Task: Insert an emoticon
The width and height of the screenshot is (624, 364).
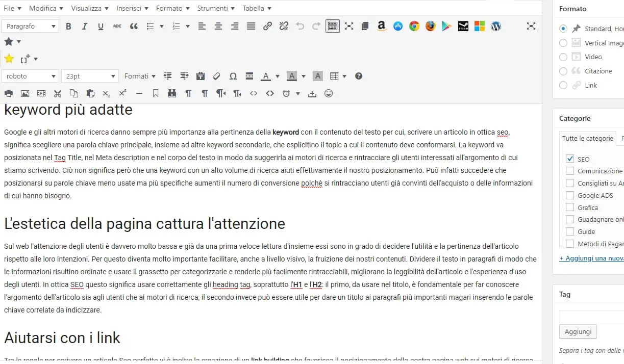Action: pyautogui.click(x=329, y=93)
